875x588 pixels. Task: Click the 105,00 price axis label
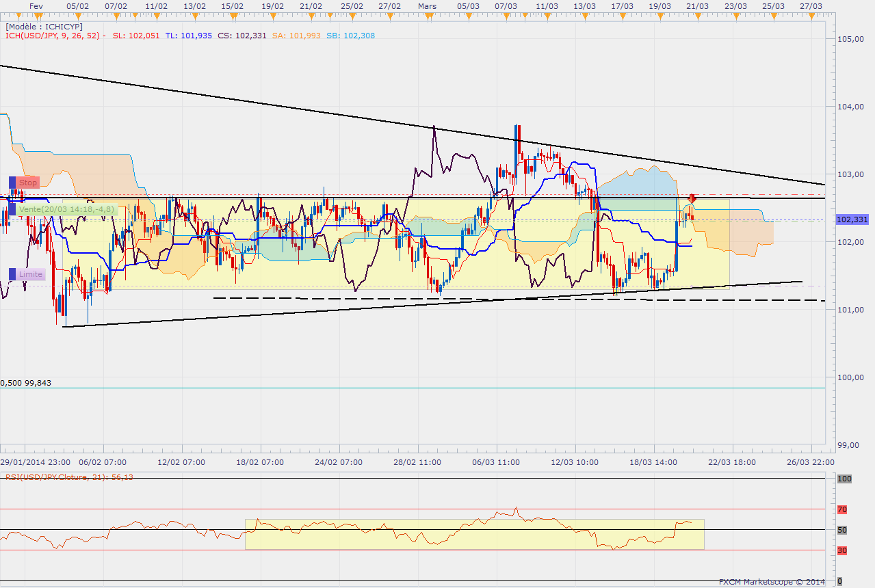tap(849, 39)
